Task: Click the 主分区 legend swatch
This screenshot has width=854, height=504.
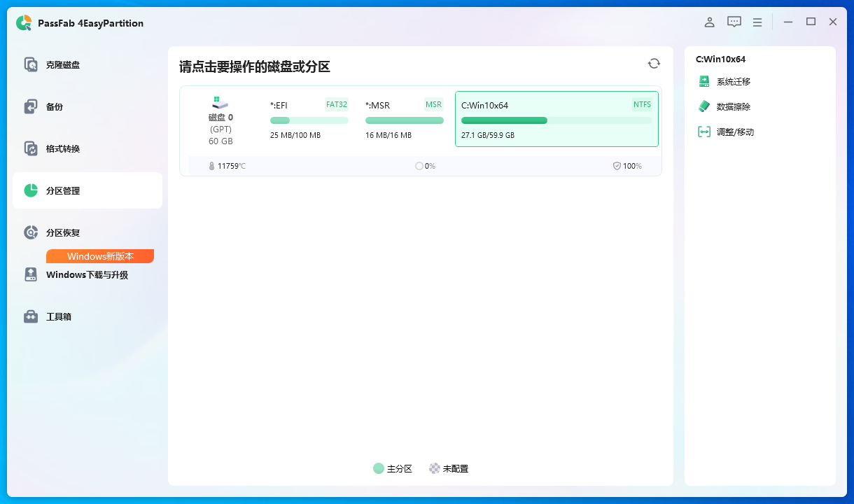Action: pyautogui.click(x=379, y=468)
